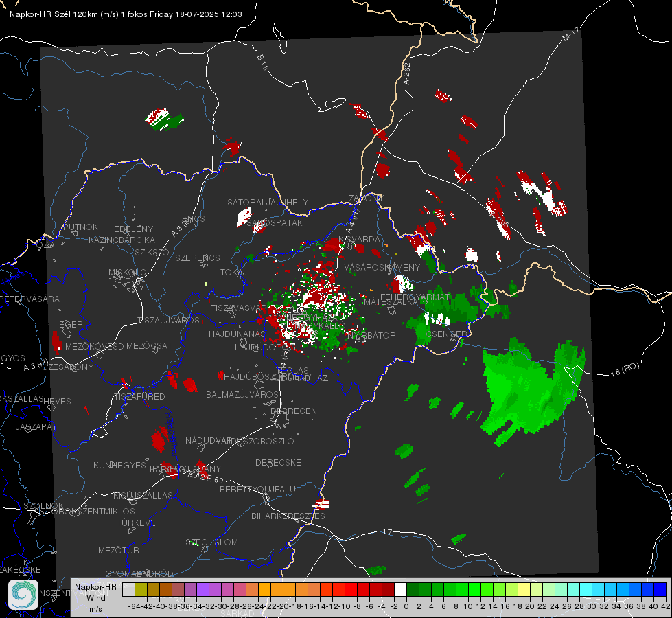Click the MÁTÉSZALKA label
This screenshot has height=618, width=672.
tap(391, 301)
